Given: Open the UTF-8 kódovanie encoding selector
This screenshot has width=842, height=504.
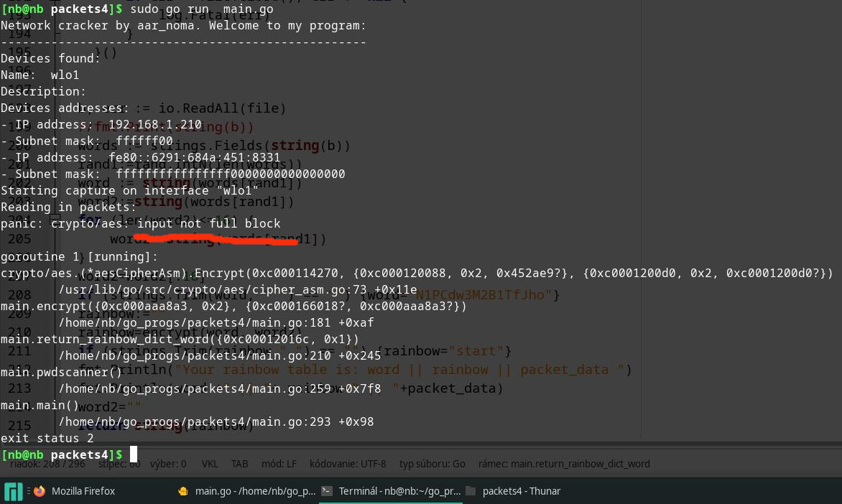Looking at the screenshot, I should coord(348,463).
